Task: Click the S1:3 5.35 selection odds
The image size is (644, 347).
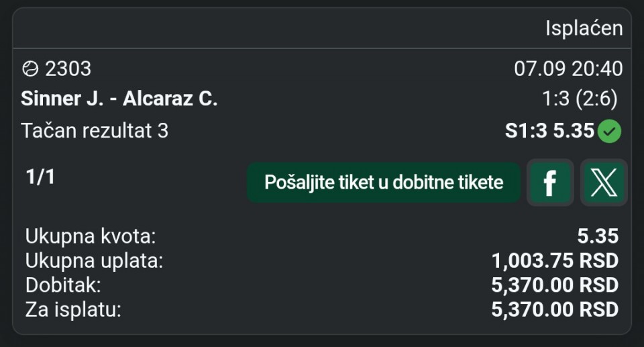Action: (549, 131)
